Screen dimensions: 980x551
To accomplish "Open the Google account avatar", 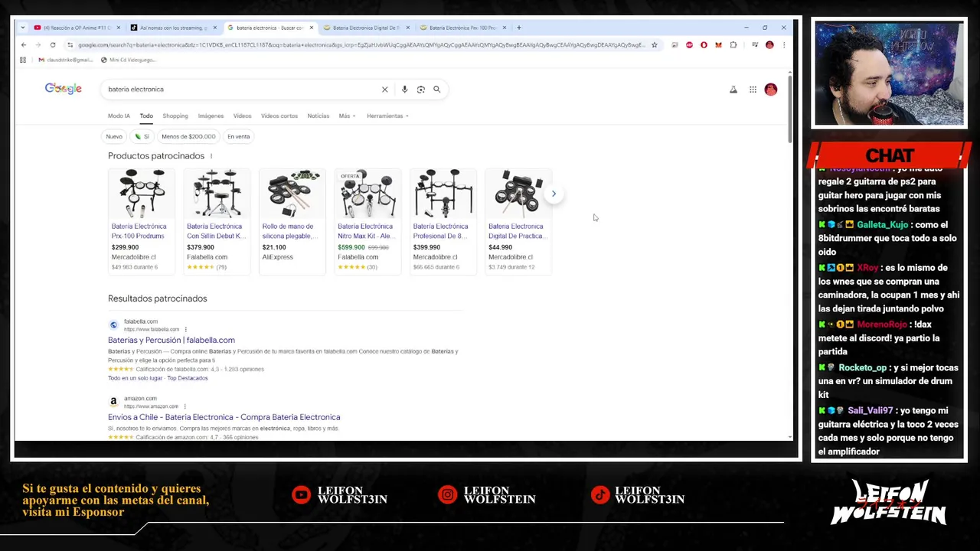I will (770, 90).
